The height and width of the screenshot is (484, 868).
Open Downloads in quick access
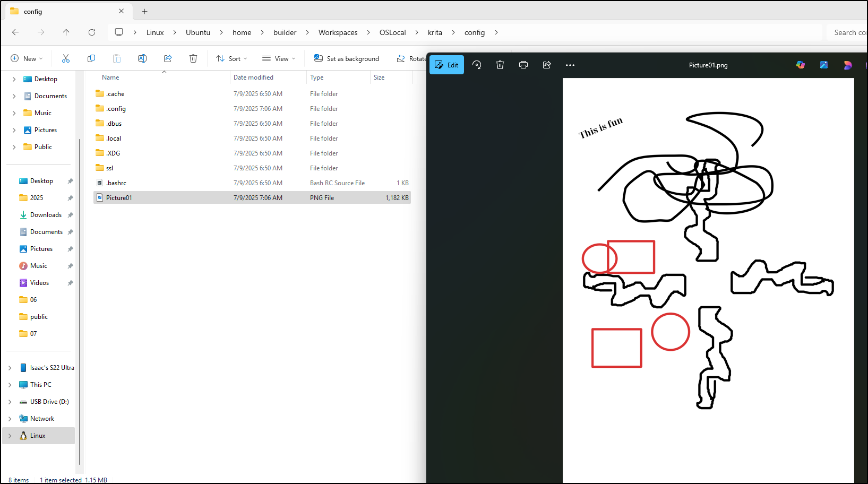click(x=46, y=215)
